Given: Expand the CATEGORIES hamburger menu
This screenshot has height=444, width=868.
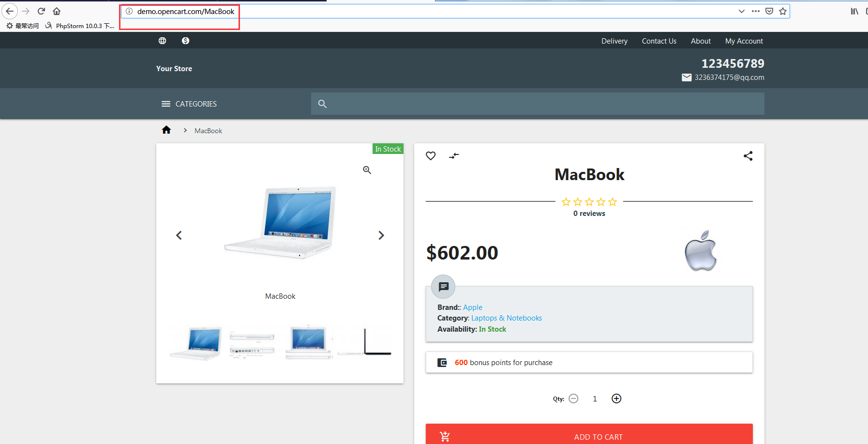Looking at the screenshot, I should (x=189, y=104).
